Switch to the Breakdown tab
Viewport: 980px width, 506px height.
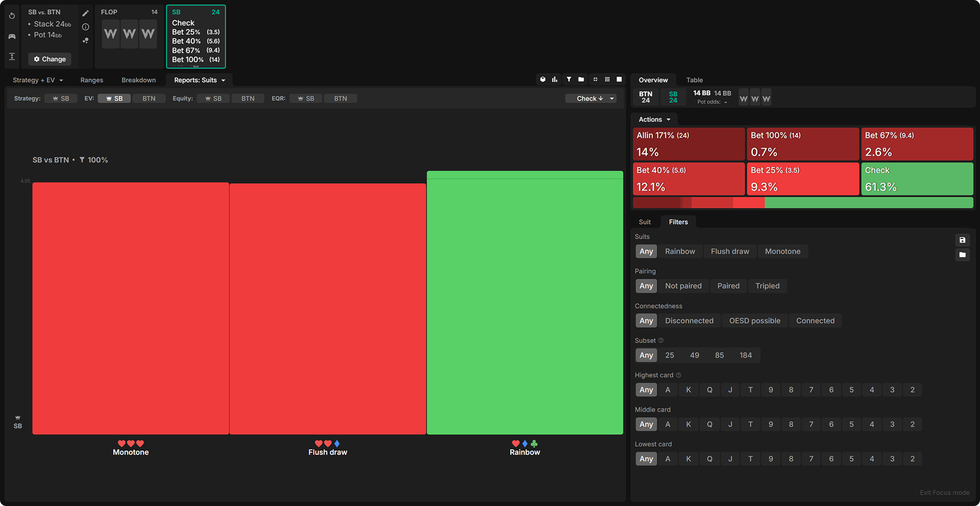pyautogui.click(x=138, y=80)
